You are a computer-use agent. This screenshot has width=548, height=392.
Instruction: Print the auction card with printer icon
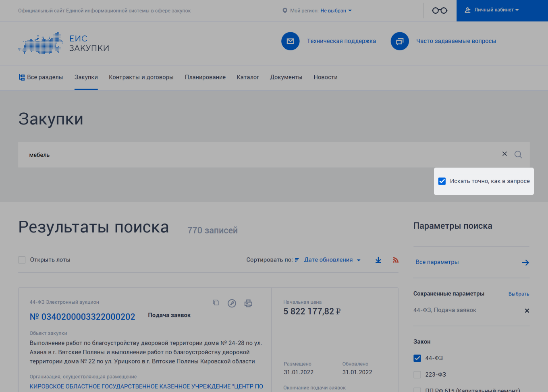[x=248, y=303]
